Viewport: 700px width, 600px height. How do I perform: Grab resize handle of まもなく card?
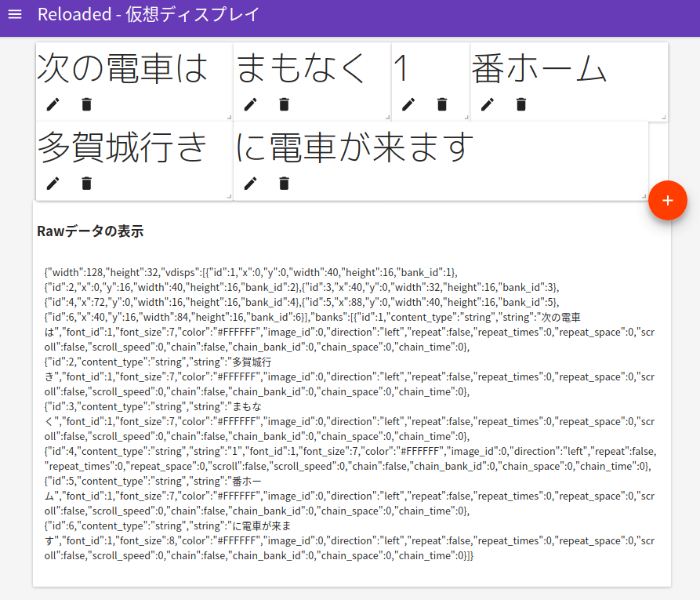[x=387, y=118]
